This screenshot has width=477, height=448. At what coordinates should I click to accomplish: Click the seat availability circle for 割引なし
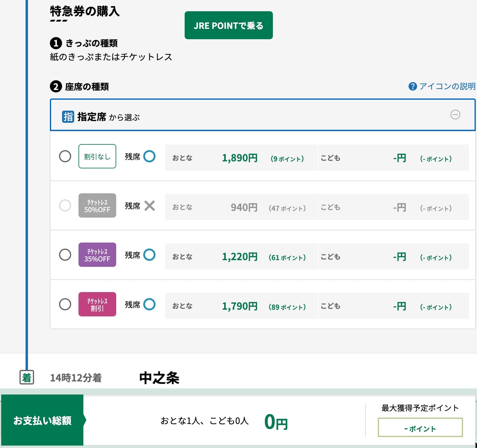(x=149, y=156)
